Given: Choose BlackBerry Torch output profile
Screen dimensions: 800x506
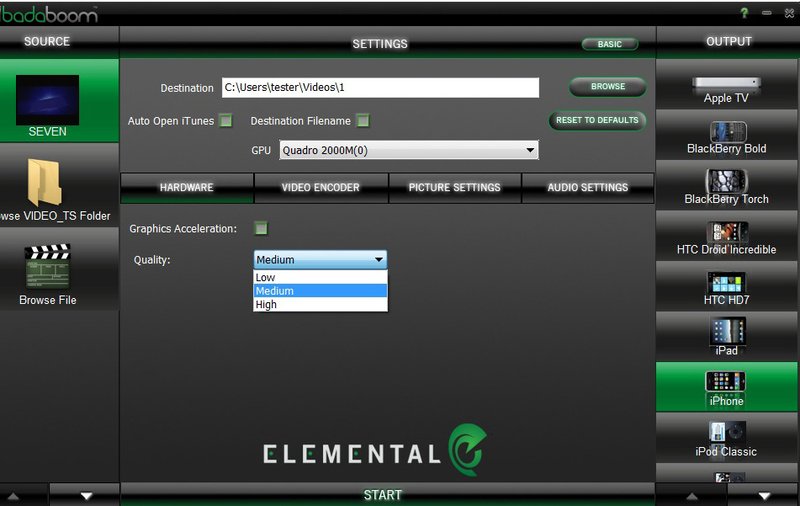Looking at the screenshot, I should (727, 185).
